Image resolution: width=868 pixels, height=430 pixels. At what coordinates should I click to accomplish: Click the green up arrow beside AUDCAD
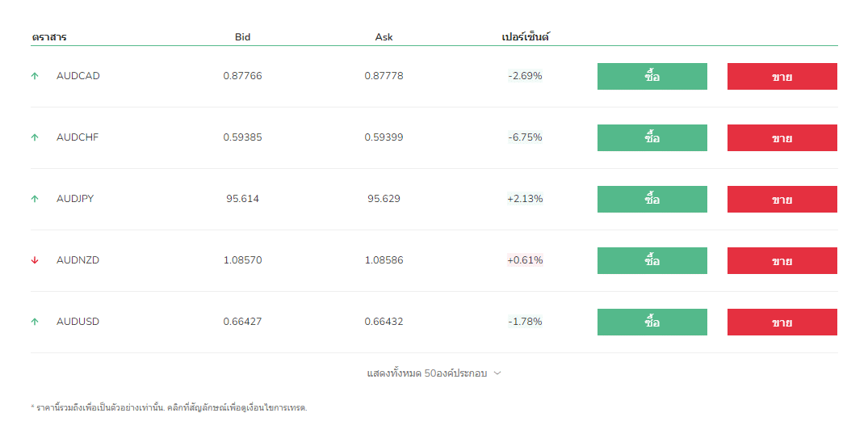(35, 76)
